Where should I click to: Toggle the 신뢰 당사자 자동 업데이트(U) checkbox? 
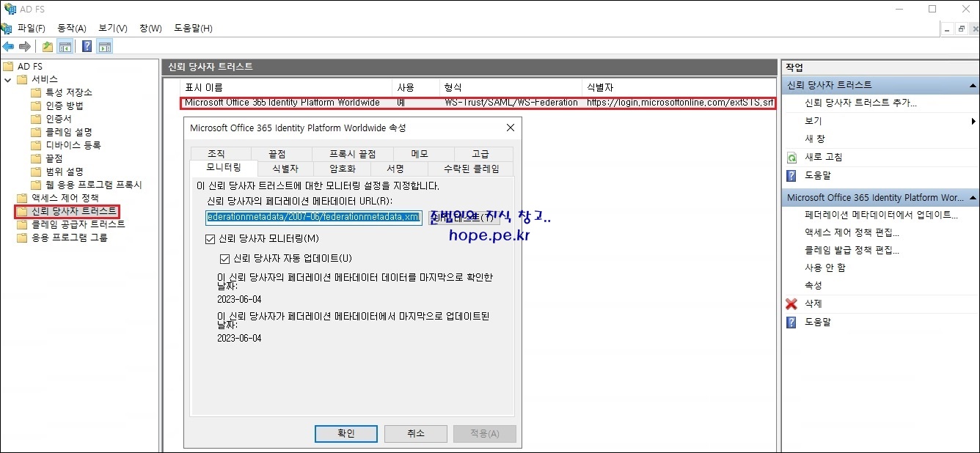pos(225,259)
